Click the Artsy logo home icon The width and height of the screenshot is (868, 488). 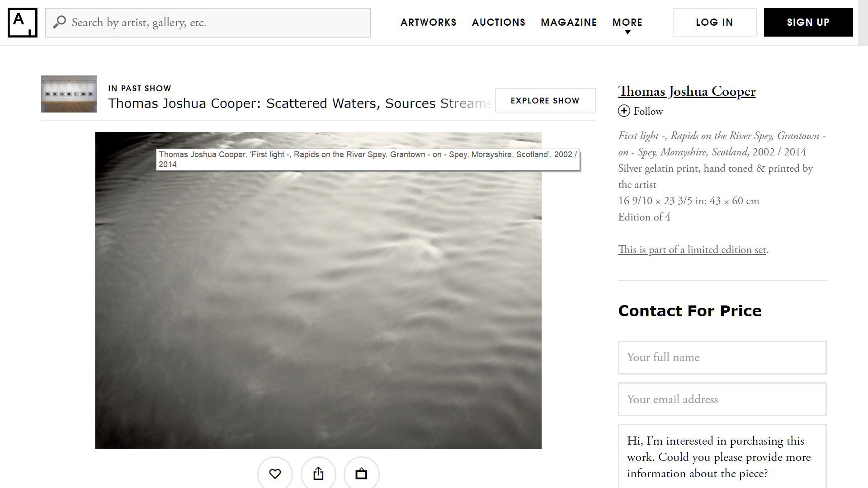[23, 23]
